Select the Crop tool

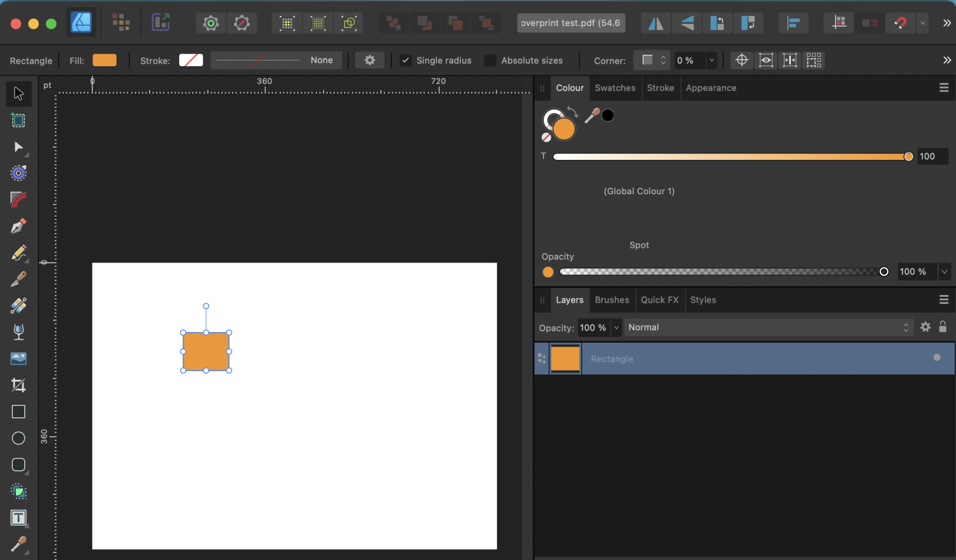pyautogui.click(x=18, y=385)
